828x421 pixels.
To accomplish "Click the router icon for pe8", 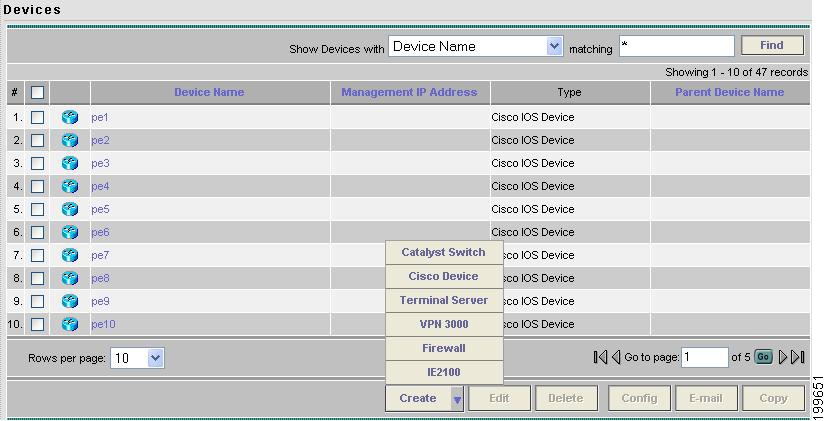I will coord(70,278).
